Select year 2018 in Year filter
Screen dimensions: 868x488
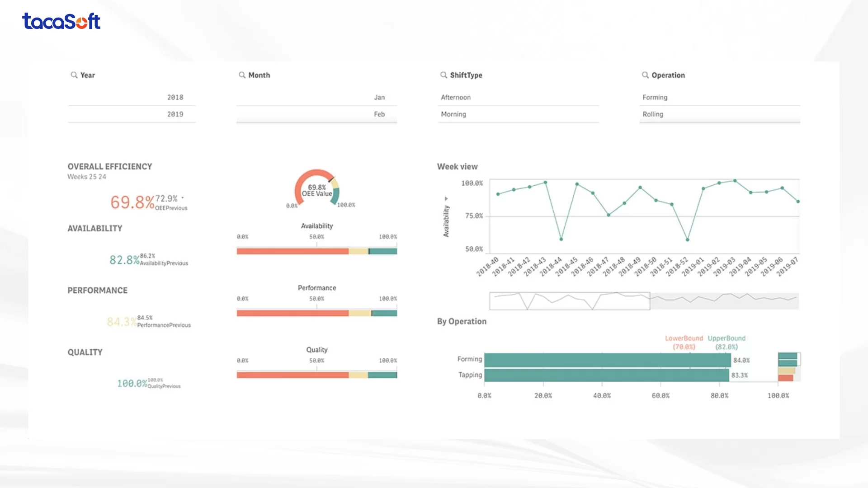pos(175,97)
